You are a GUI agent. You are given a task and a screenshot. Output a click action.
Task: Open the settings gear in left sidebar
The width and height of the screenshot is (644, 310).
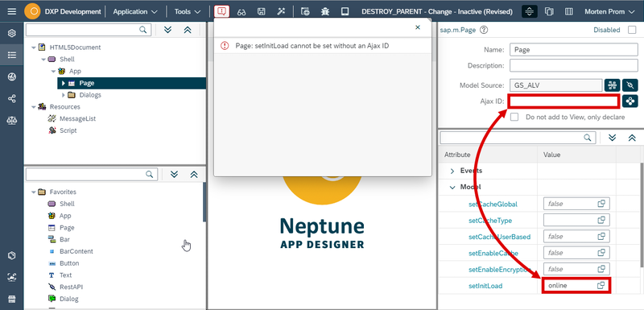click(12, 33)
